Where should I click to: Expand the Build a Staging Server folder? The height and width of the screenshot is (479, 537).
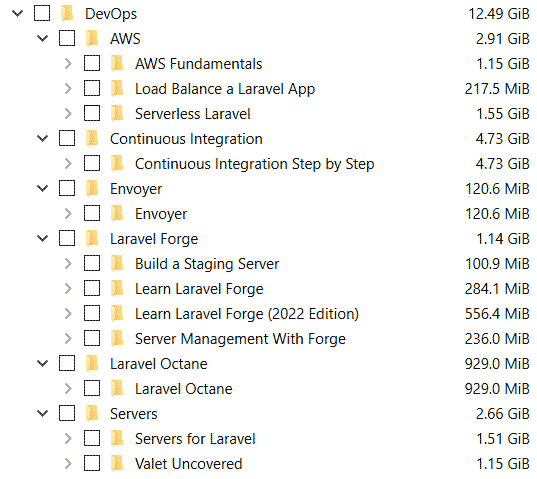click(x=68, y=264)
